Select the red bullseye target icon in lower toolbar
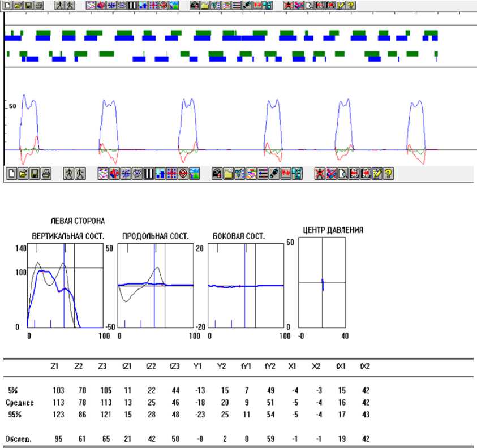The height and width of the screenshot is (448, 477). tap(183, 173)
